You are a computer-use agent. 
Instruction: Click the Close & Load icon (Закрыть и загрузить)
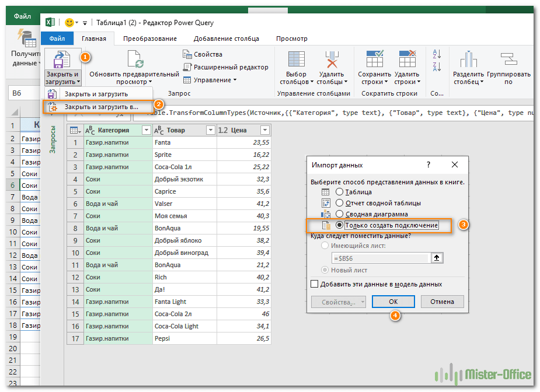[61, 60]
